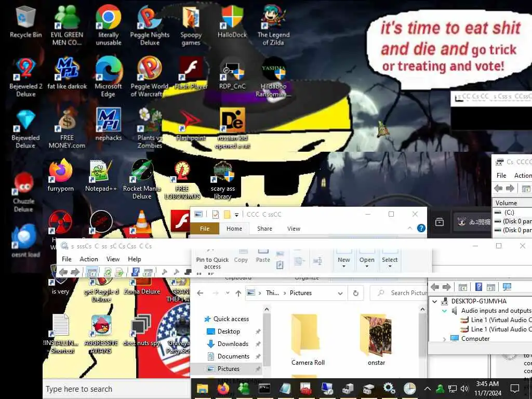Screen dimensions: 532x399
Task: Open the Flashpoint shortcut
Action: [x=191, y=125]
